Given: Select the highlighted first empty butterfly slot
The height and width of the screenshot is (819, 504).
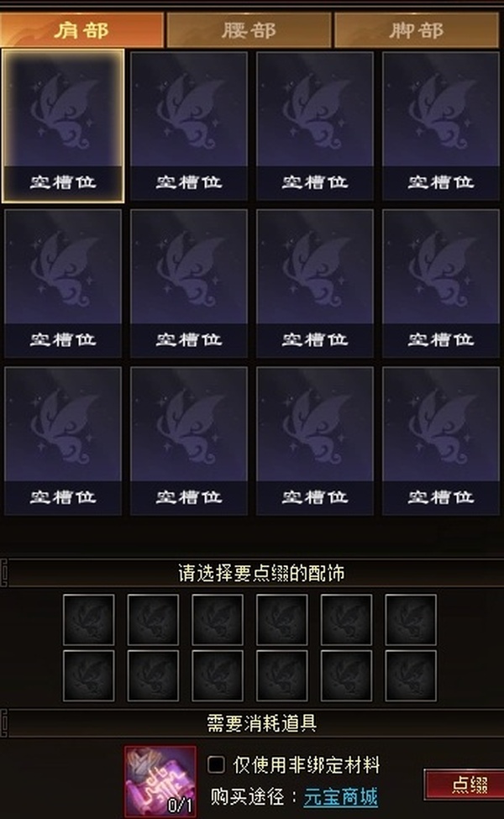Looking at the screenshot, I should tap(63, 126).
